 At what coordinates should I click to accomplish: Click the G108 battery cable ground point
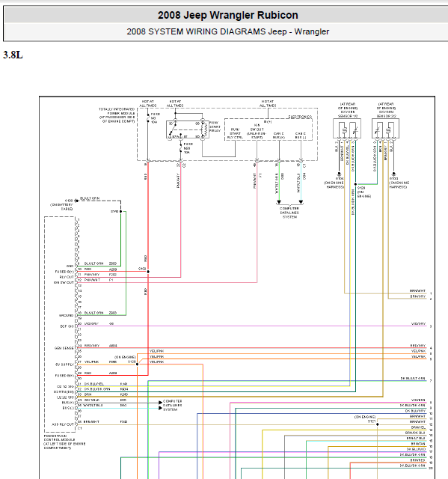77,201
